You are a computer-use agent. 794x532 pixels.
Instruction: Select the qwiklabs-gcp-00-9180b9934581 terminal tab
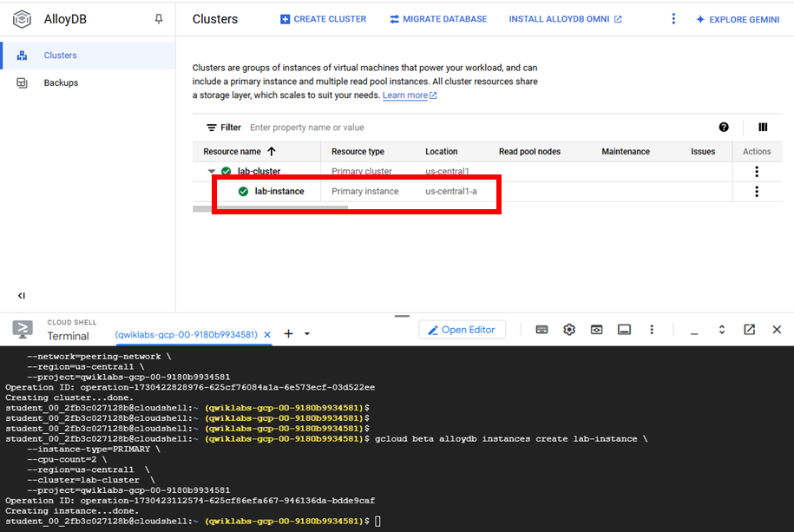(x=186, y=334)
